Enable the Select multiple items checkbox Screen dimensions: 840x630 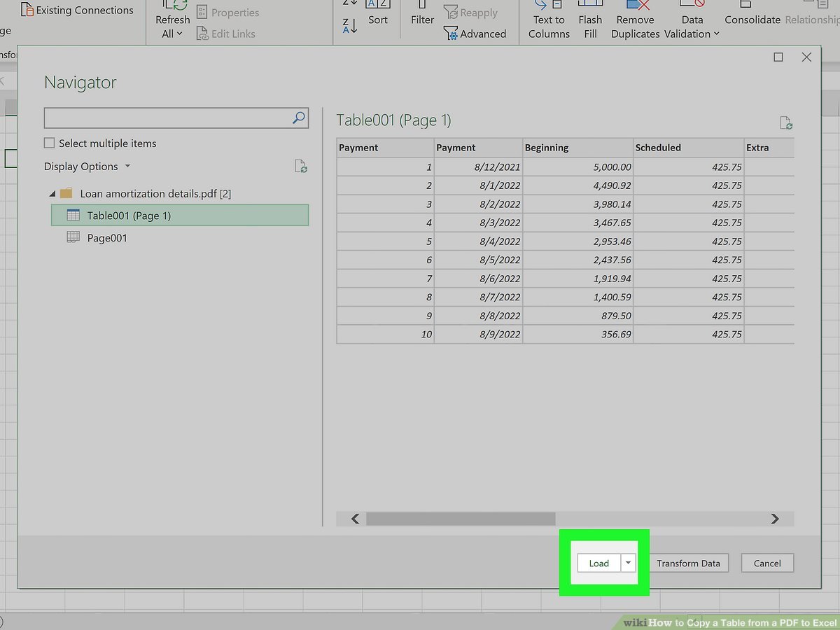tap(49, 143)
